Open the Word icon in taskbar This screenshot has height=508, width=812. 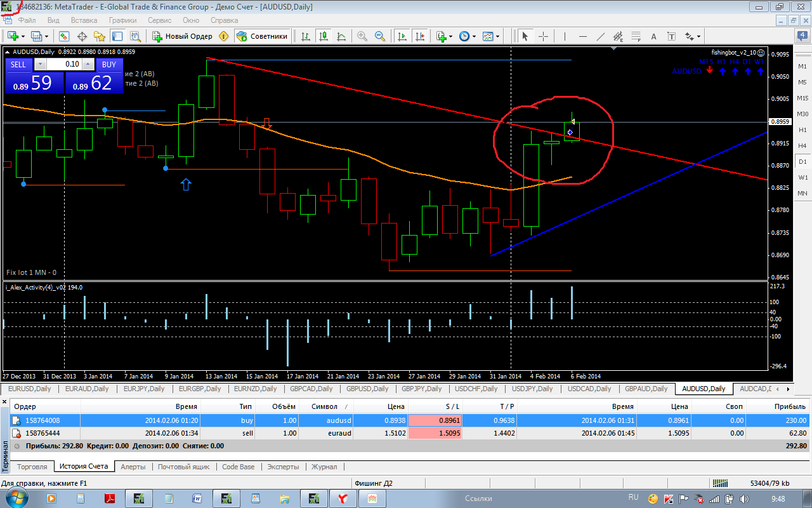[x=196, y=498]
